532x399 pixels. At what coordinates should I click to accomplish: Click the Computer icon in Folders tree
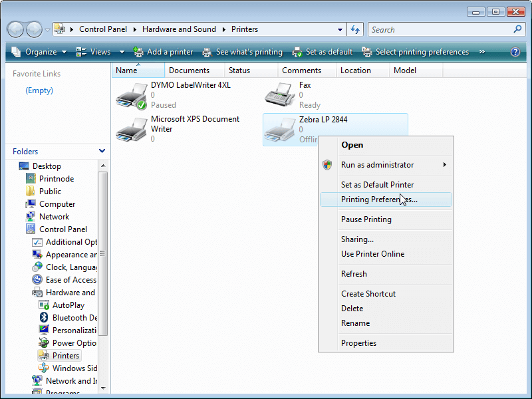point(31,203)
